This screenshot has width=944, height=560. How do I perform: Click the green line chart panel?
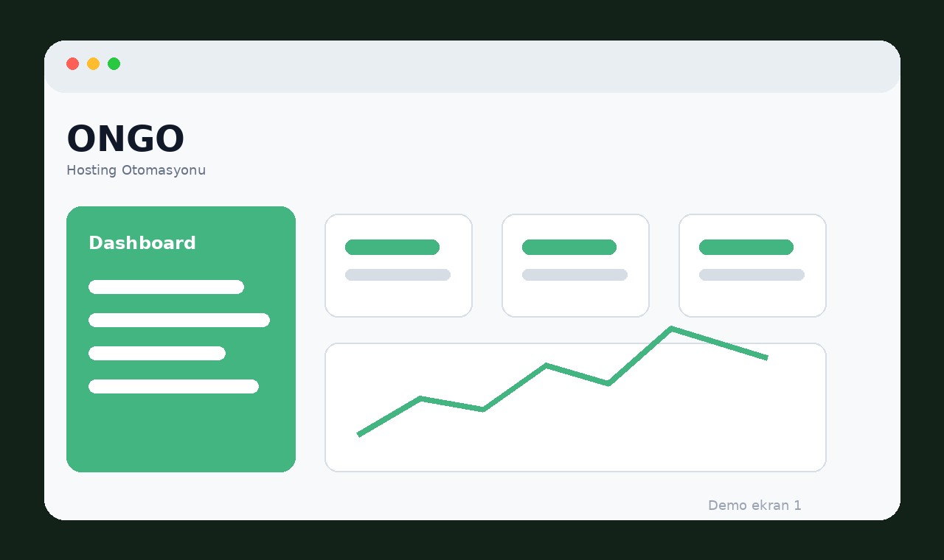pyautogui.click(x=575, y=407)
